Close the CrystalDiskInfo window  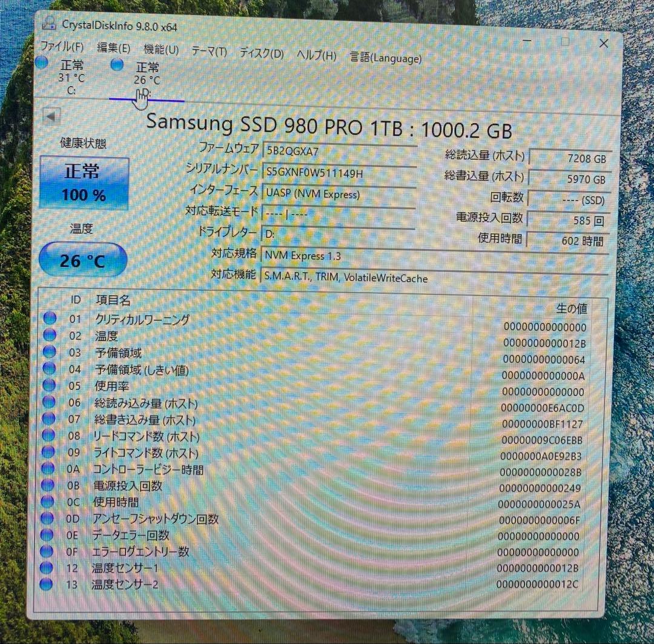pyautogui.click(x=604, y=43)
